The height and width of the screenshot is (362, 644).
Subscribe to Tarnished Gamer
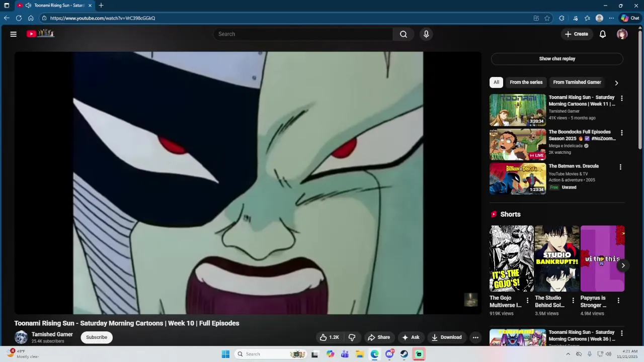97,337
